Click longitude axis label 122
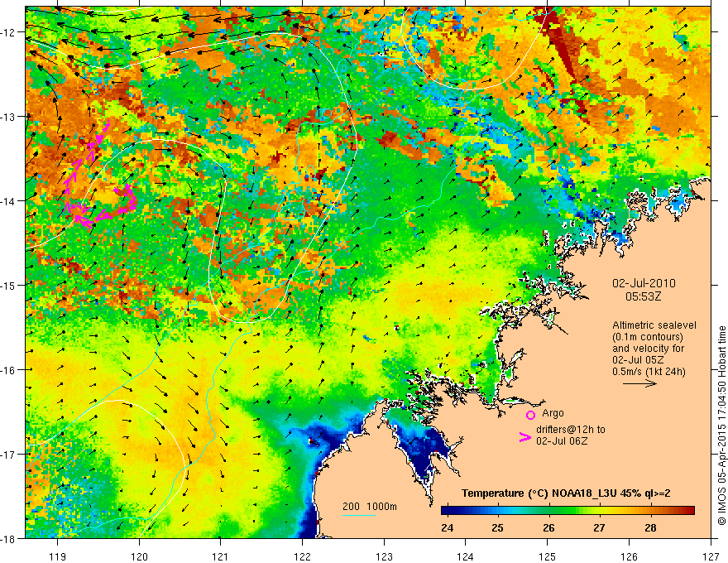Viewport: 728px width, 563px height. point(302,556)
